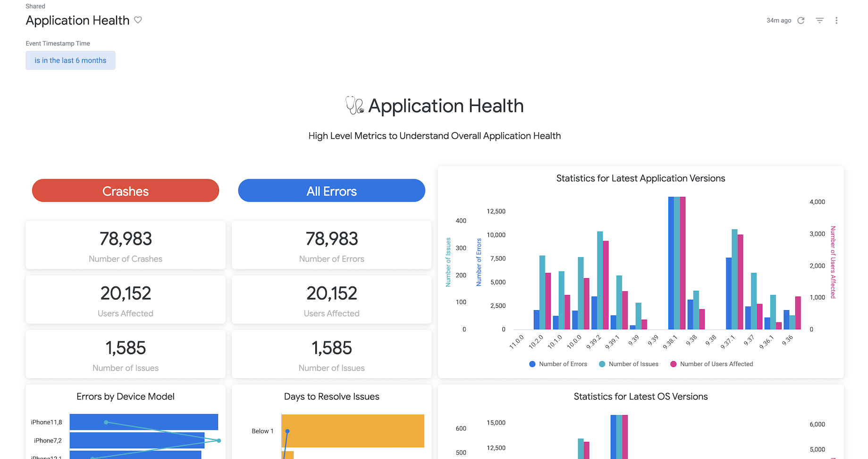Click the orange 'Below 1' bar
This screenshot has height=459, width=868.
(353, 431)
